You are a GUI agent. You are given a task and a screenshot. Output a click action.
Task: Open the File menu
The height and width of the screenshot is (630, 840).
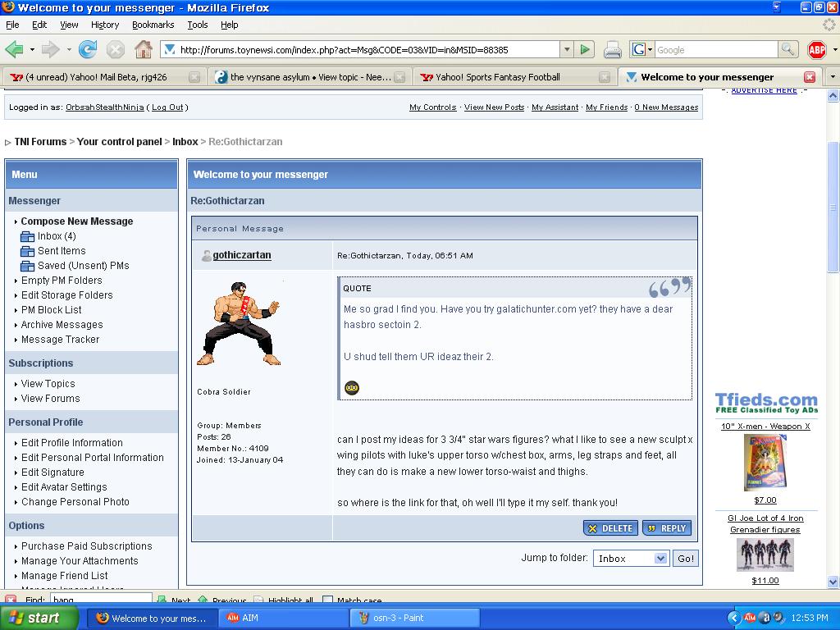[x=12, y=25]
